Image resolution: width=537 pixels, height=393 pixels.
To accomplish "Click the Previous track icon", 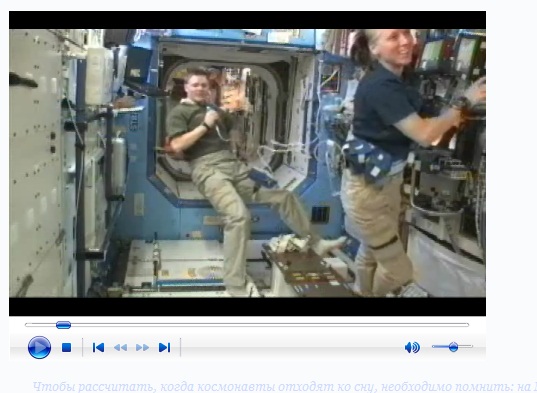I will pos(98,347).
